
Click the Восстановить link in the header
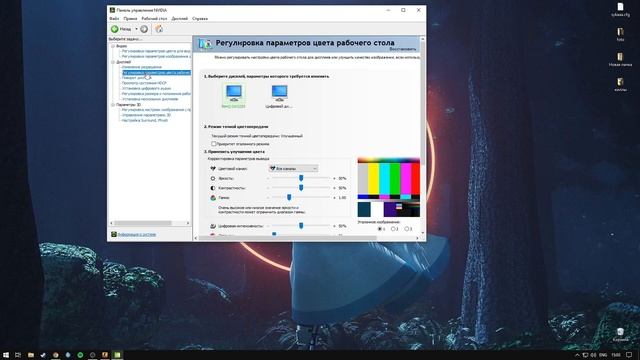coord(402,49)
